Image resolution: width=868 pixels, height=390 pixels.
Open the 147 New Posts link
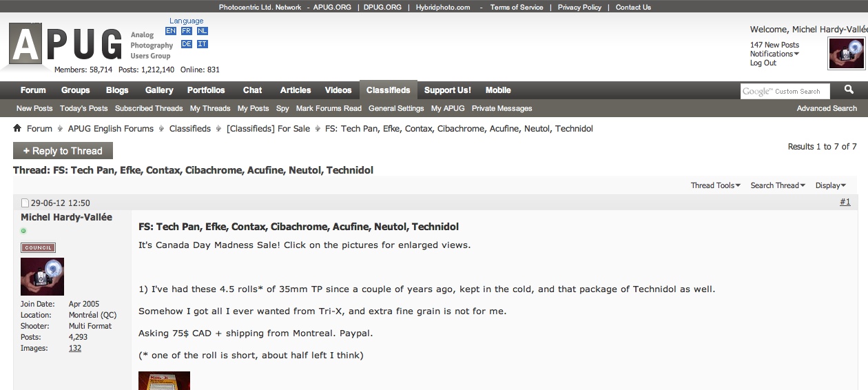coord(774,45)
